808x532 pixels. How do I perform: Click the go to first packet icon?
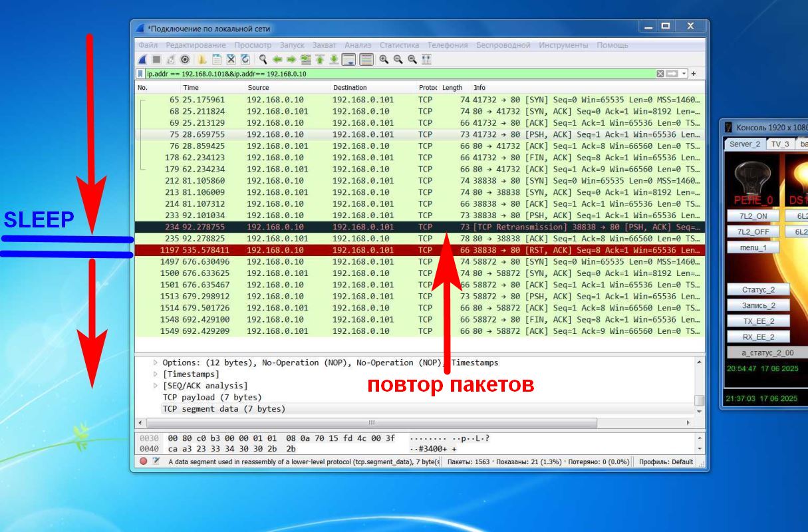coord(319,59)
